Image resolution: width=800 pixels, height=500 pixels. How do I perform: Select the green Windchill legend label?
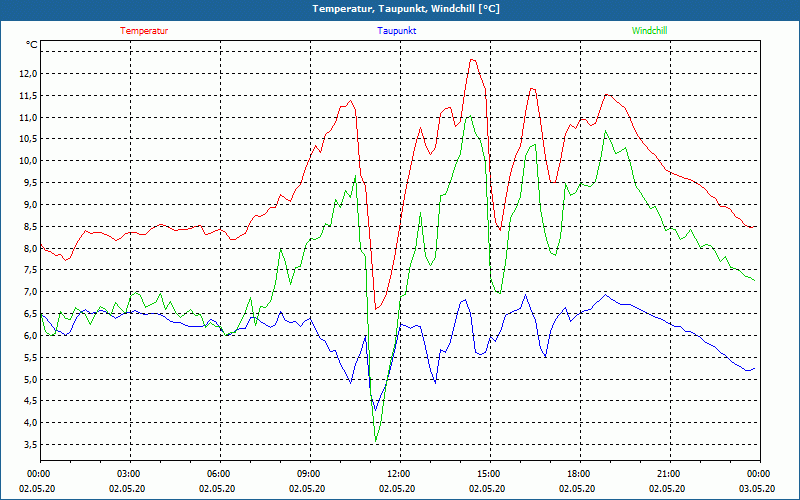(x=649, y=31)
